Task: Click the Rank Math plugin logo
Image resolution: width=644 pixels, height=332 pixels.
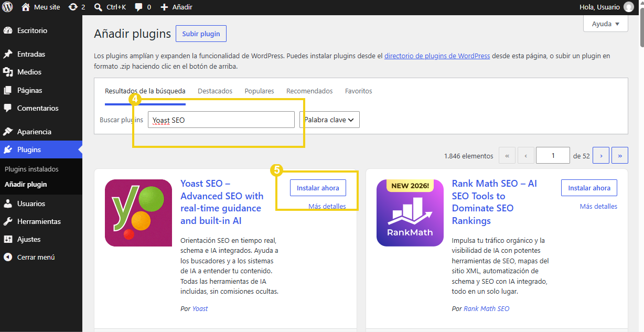Action: pyautogui.click(x=410, y=213)
